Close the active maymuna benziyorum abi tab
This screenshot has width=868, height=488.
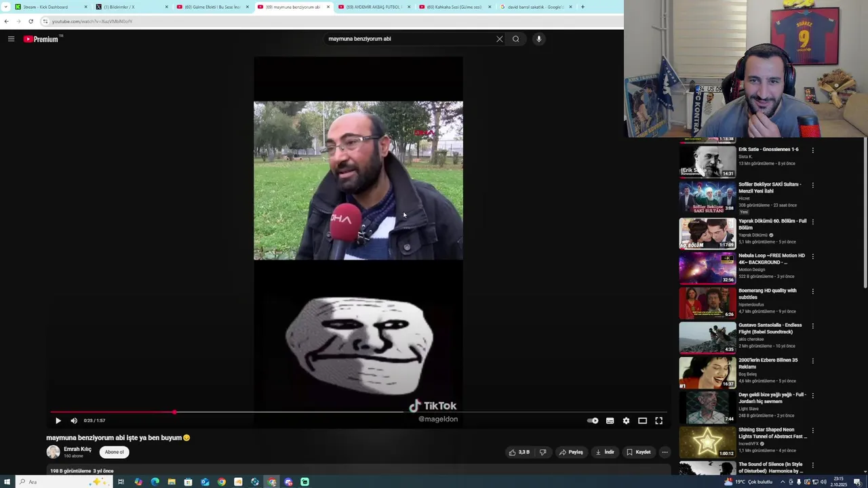click(x=328, y=7)
